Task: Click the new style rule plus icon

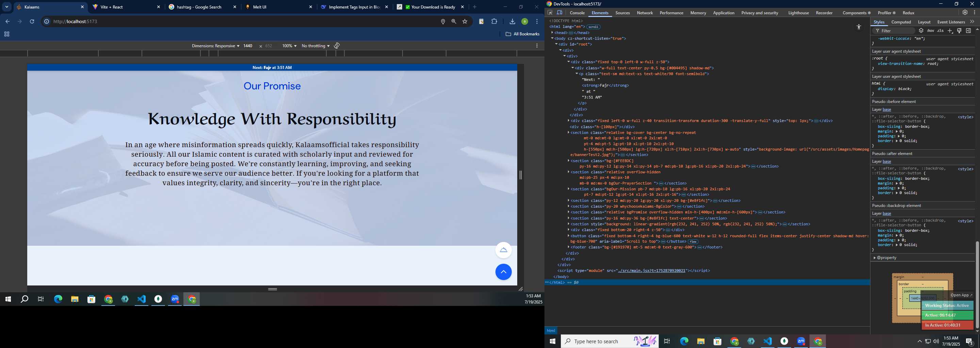Action: [950, 31]
